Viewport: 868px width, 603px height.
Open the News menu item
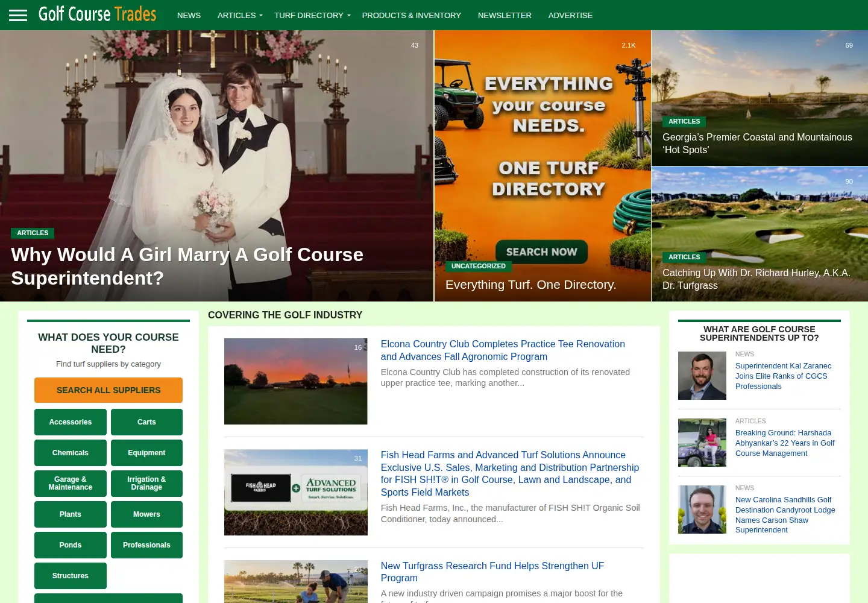[x=189, y=15]
